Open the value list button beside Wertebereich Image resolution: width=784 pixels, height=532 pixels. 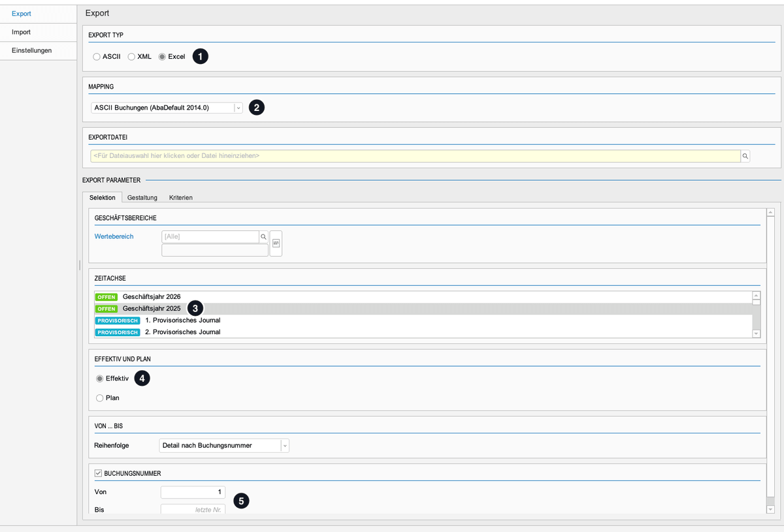(x=276, y=243)
